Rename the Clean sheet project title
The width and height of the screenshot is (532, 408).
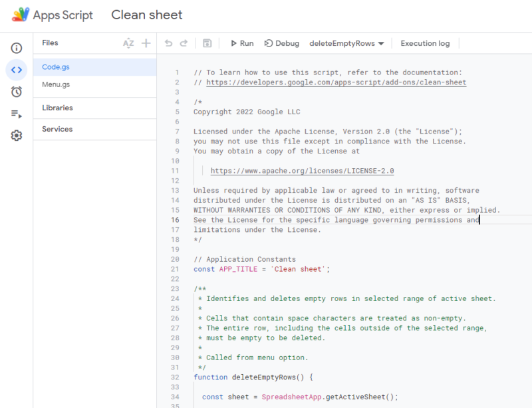click(146, 15)
